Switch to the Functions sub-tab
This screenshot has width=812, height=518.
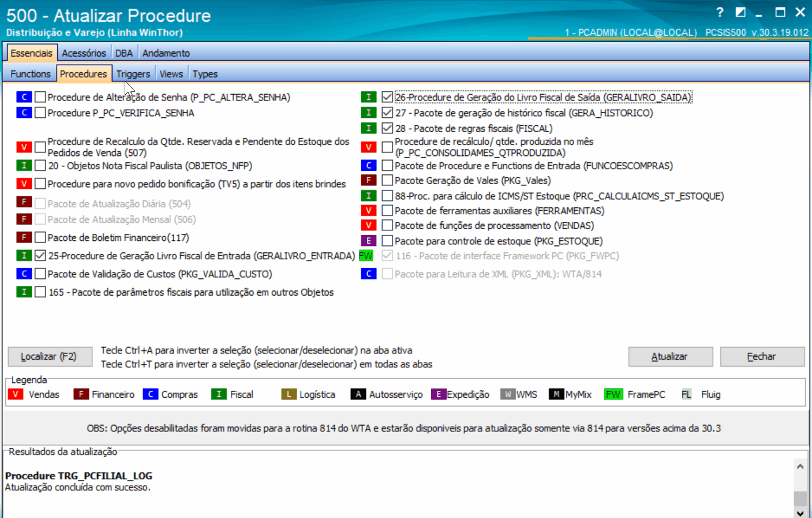tap(31, 74)
